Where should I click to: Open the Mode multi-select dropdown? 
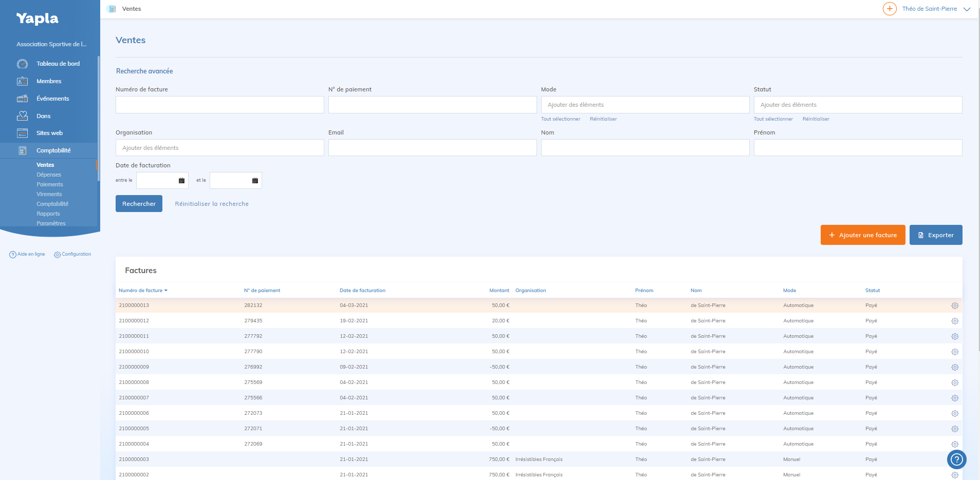(x=644, y=105)
